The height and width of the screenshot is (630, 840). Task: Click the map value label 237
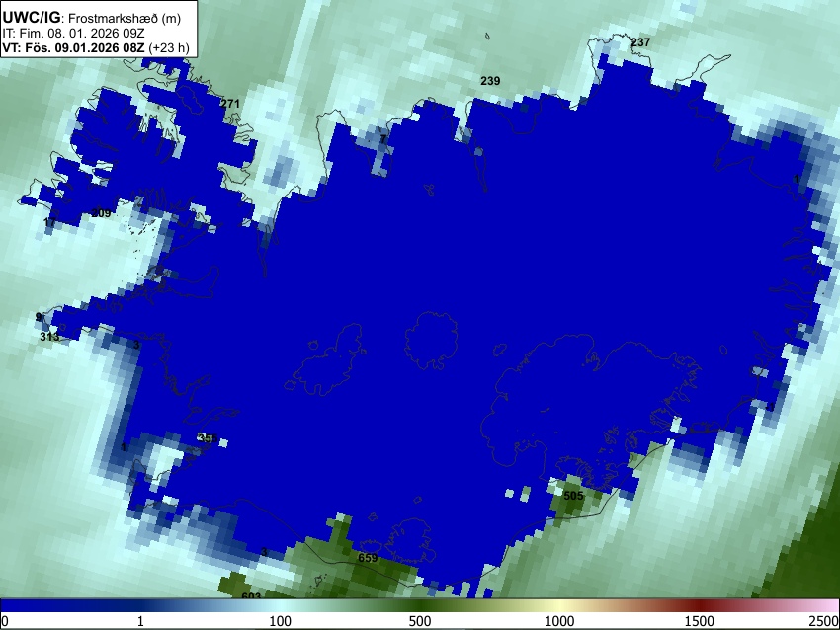pyautogui.click(x=640, y=42)
